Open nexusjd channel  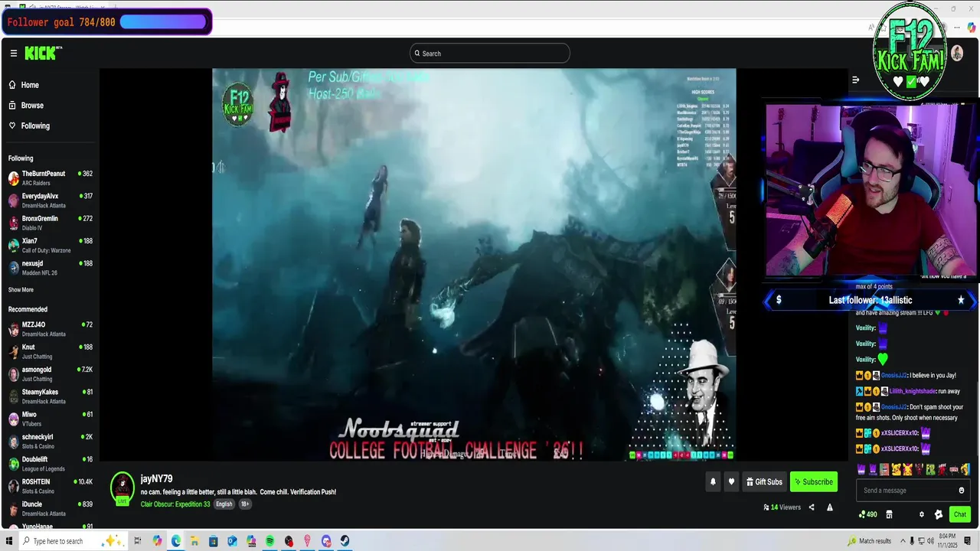click(x=50, y=268)
